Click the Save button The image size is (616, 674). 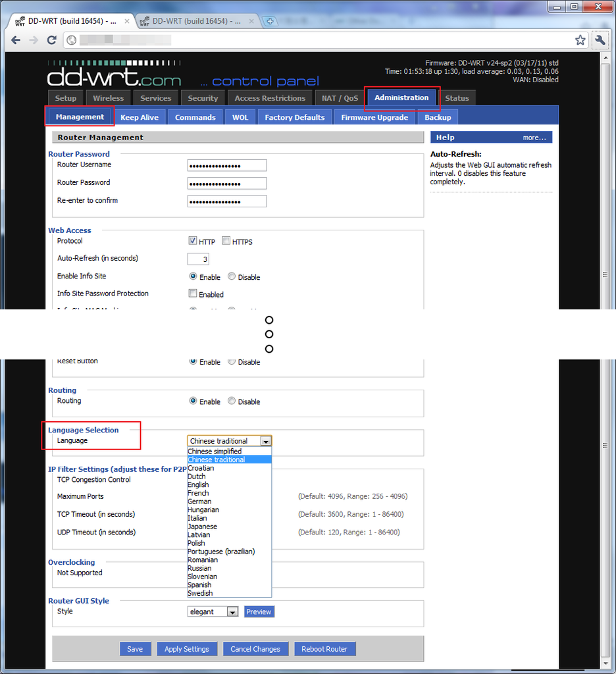[x=135, y=649]
